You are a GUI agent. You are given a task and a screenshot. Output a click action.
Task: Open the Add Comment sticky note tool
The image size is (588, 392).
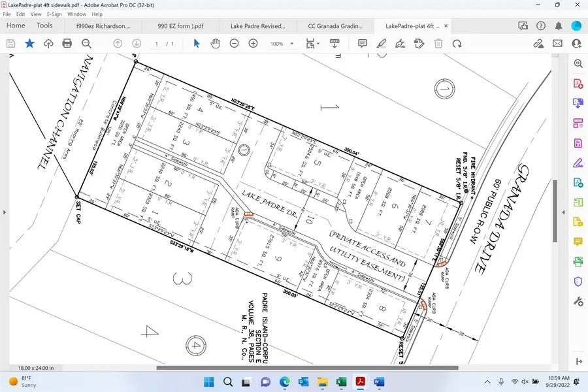pyautogui.click(x=363, y=43)
